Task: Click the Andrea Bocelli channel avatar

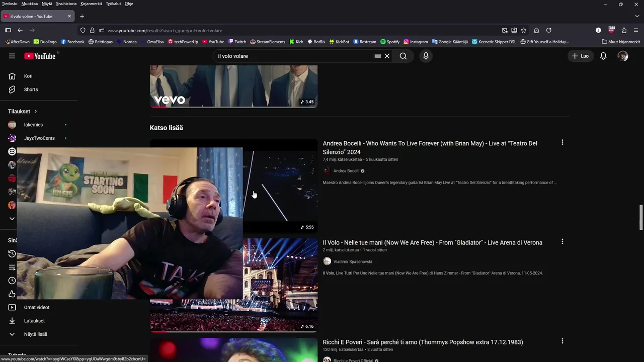Action: coord(327,171)
